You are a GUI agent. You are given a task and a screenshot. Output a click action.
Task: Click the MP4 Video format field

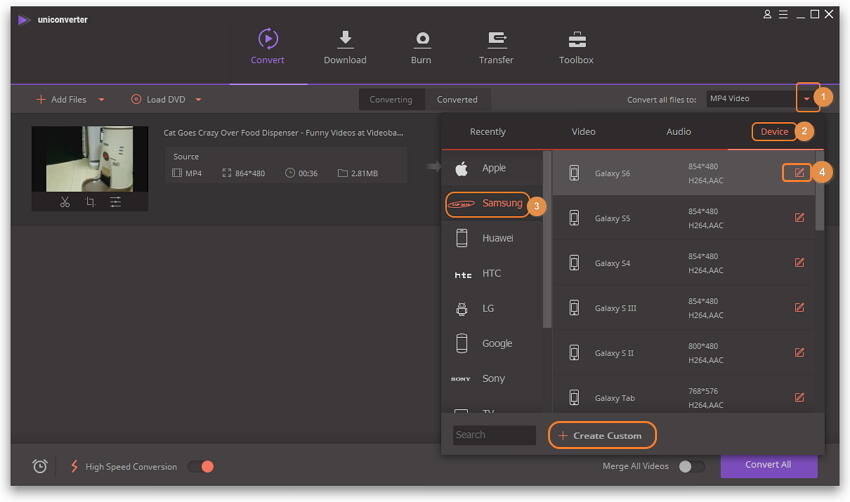click(751, 99)
